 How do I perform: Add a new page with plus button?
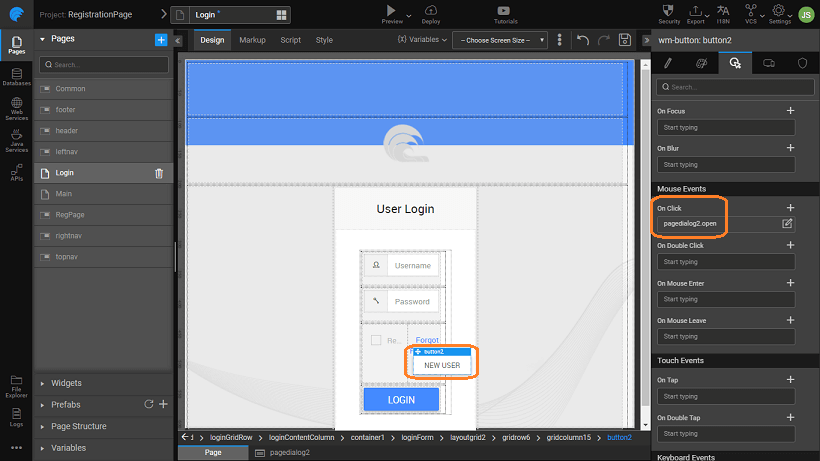[x=161, y=39]
